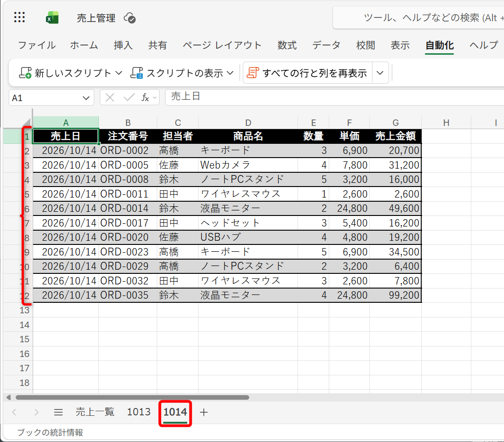The height and width of the screenshot is (442, 504).
Task: Expand the script gallery dropdown arrow
Action: click(380, 73)
